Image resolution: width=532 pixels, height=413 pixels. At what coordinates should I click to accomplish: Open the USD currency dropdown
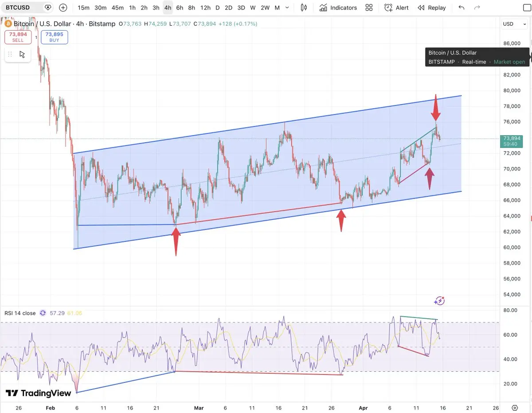[x=514, y=24]
